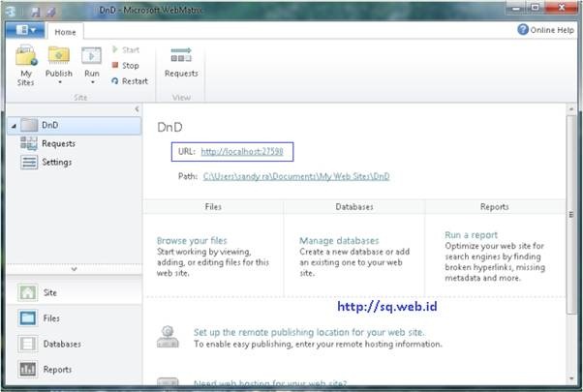This screenshot has height=392, width=583.
Task: Click the Online Help text label
Action: 552,30
